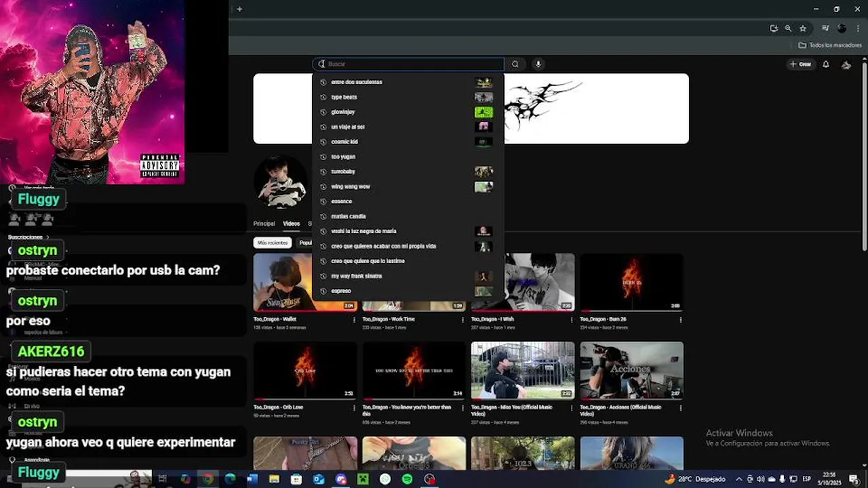Bookmark this page with the star icon
This screenshot has height=488, width=868.
[803, 28]
